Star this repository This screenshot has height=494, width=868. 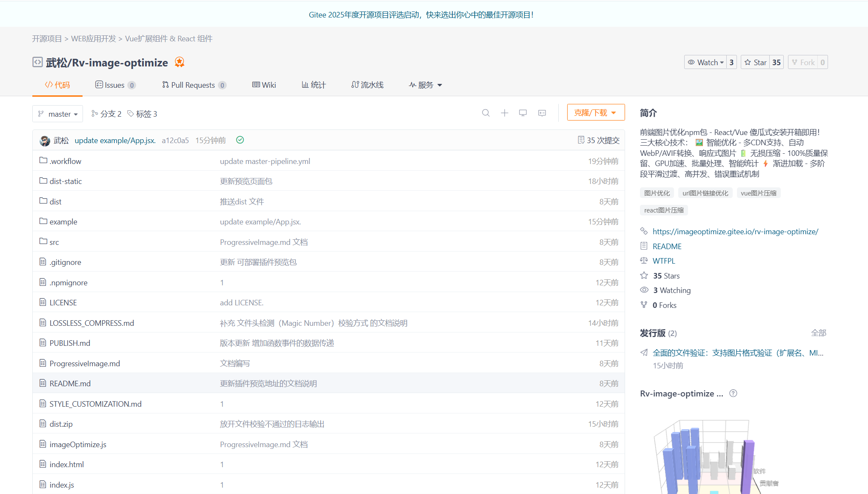[756, 62]
